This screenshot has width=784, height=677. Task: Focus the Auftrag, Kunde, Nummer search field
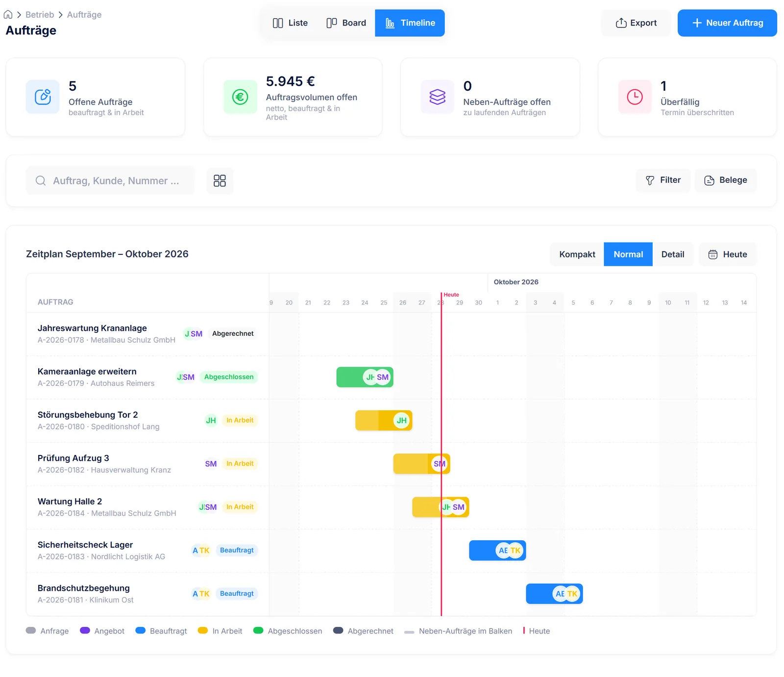(110, 181)
